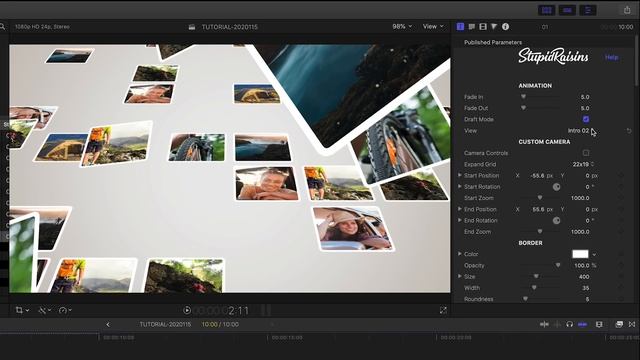
Task: Open the Transform crop tool menu
Action: [22, 310]
